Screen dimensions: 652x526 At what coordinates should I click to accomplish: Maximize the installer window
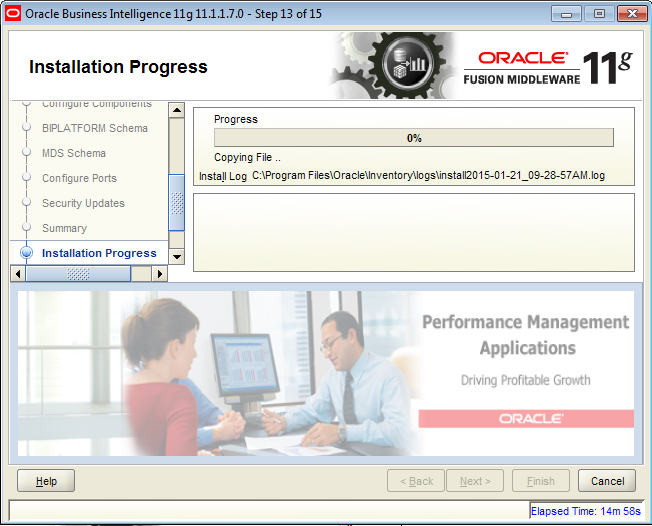599,14
